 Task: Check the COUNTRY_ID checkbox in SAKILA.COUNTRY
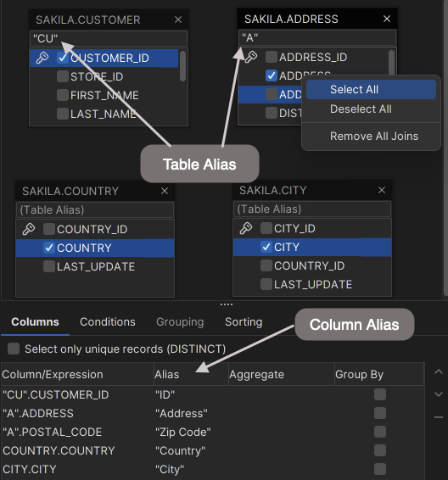pos(49,229)
